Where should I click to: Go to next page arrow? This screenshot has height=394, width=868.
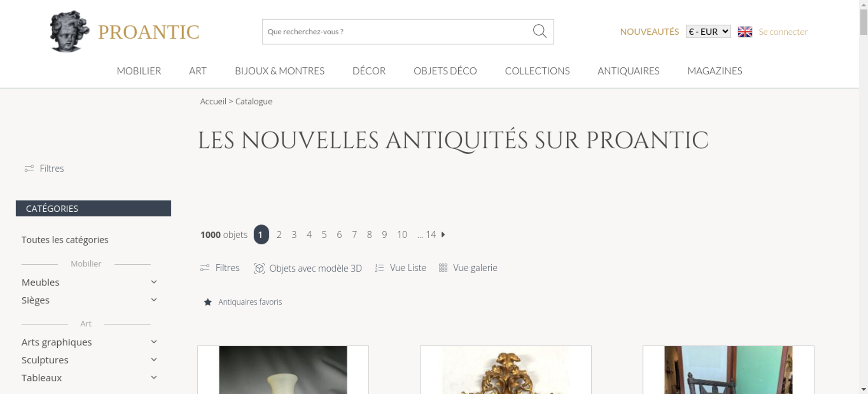coord(443,235)
